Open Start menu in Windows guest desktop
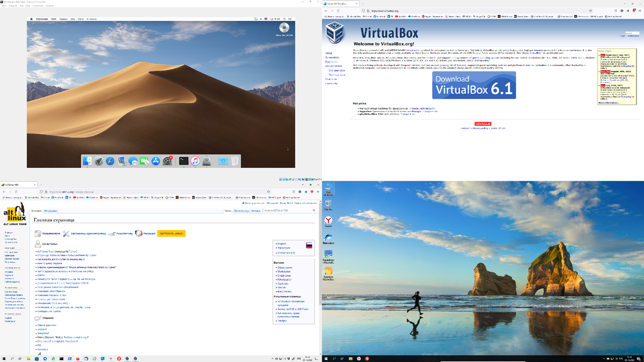 326,358
